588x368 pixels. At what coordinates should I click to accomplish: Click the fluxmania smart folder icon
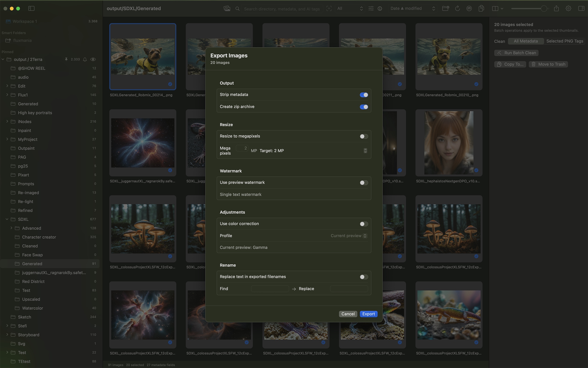pos(8,40)
